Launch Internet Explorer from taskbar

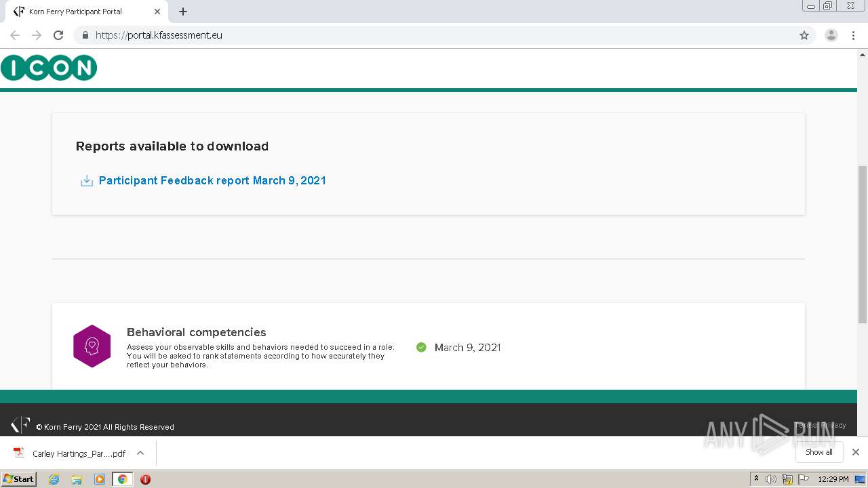(54, 479)
